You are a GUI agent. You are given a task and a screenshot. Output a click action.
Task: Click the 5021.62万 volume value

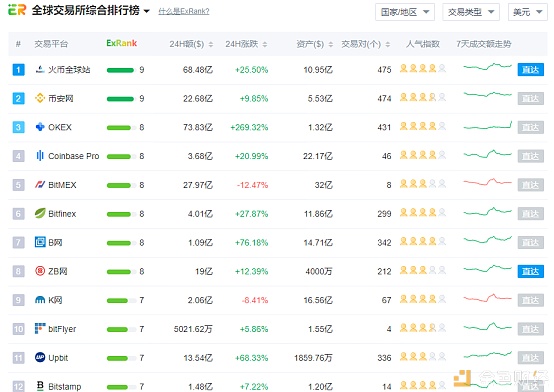(193, 329)
